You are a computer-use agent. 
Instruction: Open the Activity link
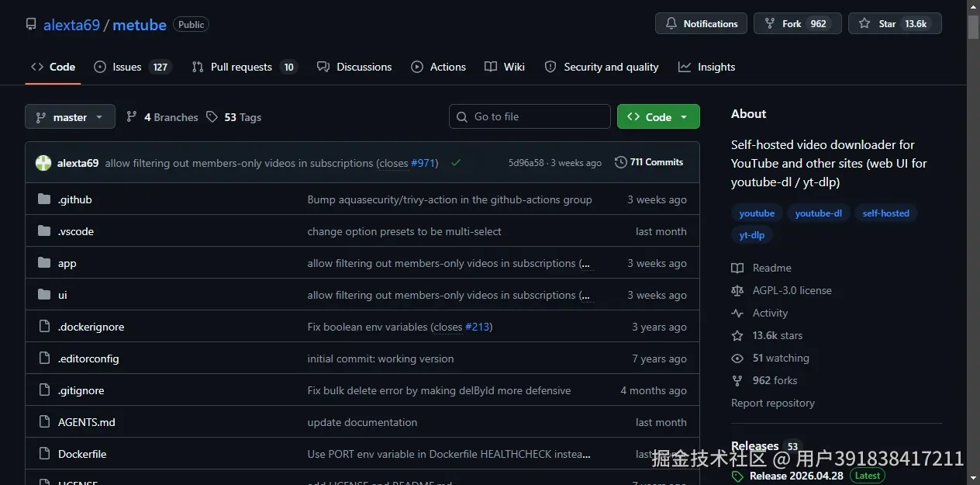pos(770,313)
